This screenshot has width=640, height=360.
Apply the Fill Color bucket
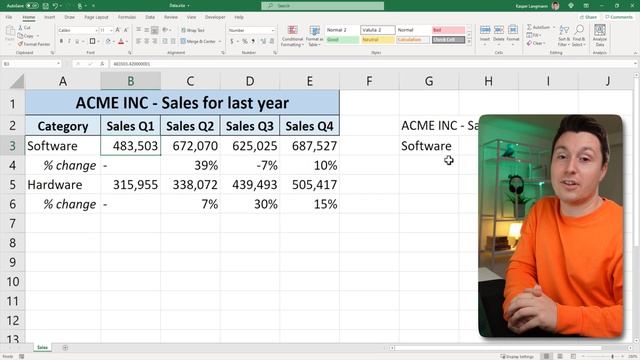tap(108, 41)
